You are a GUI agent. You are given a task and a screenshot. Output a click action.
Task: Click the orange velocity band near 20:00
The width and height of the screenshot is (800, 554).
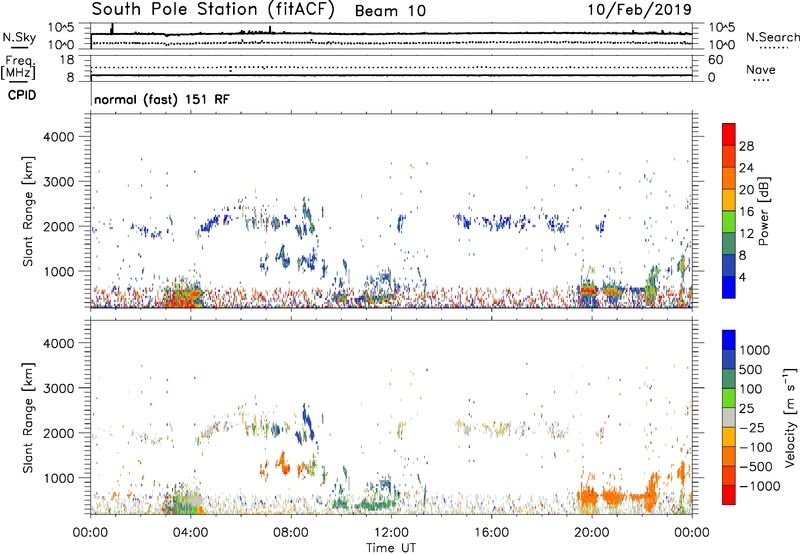coord(588,495)
